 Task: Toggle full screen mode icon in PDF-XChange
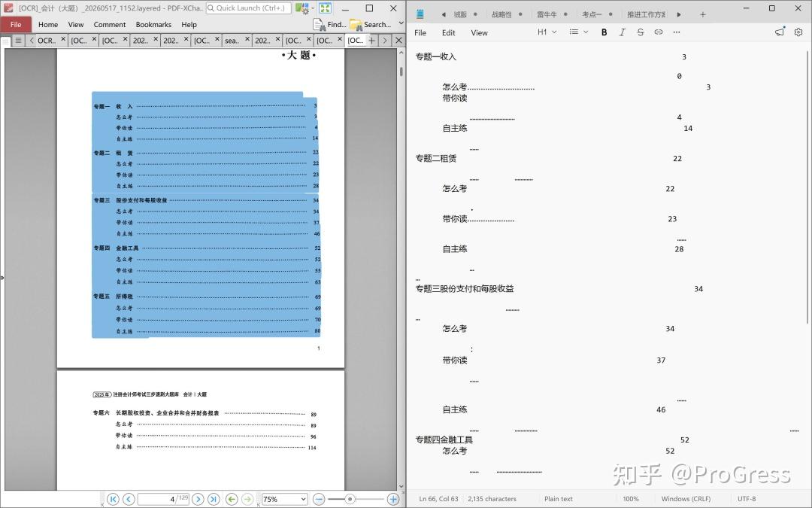coord(326,8)
